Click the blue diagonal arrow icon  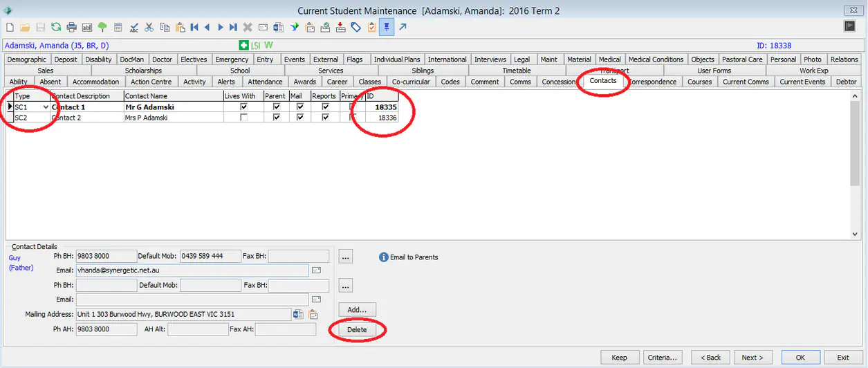click(x=403, y=28)
